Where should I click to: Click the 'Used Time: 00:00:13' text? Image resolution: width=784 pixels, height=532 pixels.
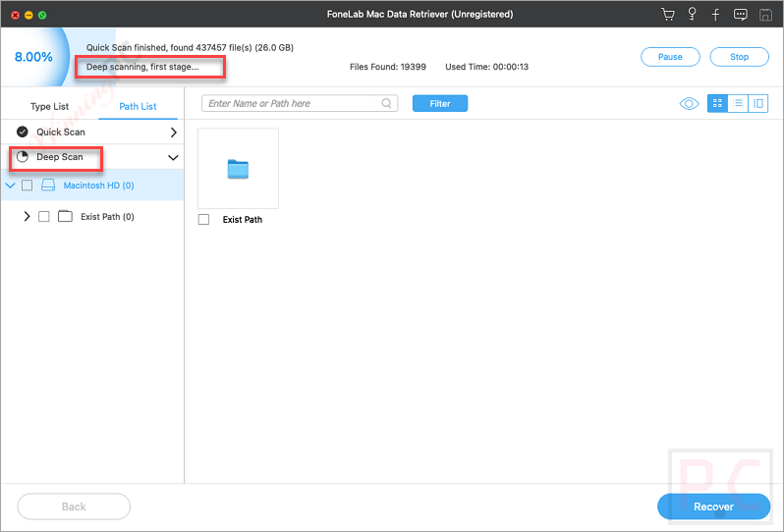tap(486, 67)
